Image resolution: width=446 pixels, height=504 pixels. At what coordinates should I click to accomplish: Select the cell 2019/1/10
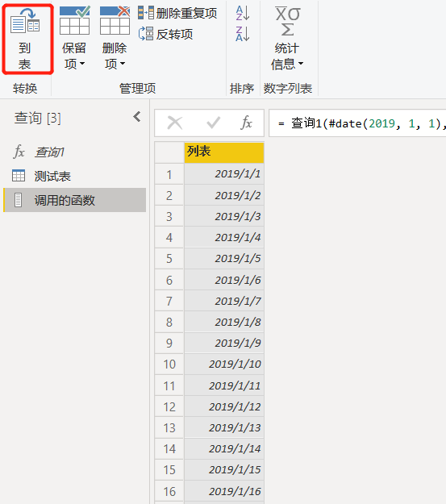coord(224,364)
